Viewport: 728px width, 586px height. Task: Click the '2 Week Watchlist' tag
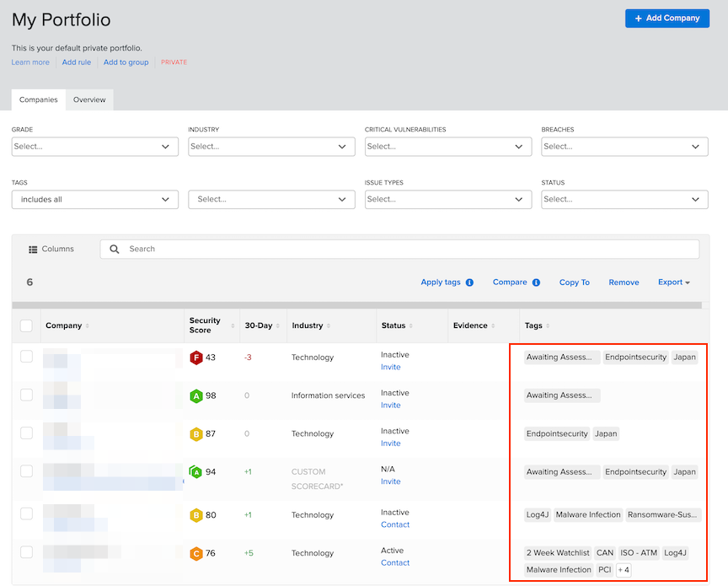(x=558, y=553)
